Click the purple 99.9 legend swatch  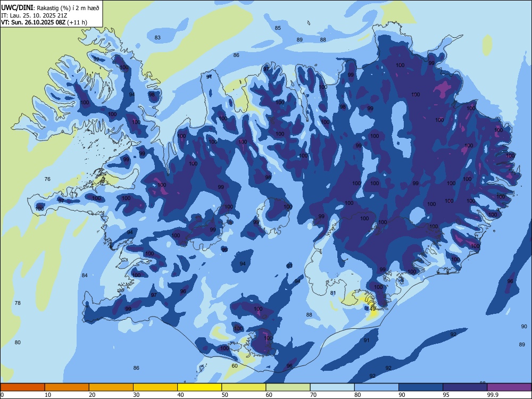(x=509, y=387)
